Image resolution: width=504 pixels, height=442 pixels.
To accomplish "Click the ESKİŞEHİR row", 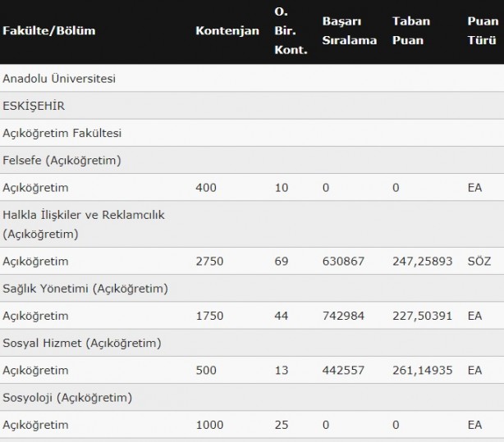I will (x=252, y=106).
